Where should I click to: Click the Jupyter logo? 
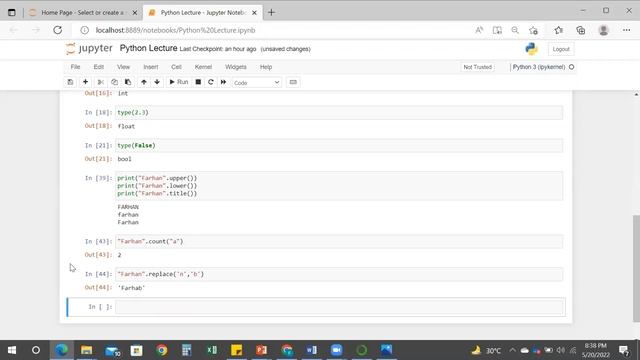point(89,49)
